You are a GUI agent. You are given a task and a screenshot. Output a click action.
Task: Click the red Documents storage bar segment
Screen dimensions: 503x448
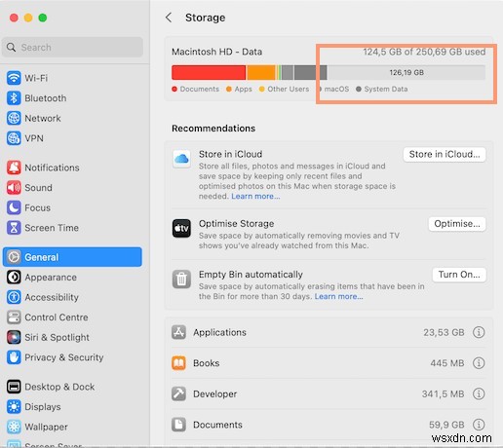[209, 72]
